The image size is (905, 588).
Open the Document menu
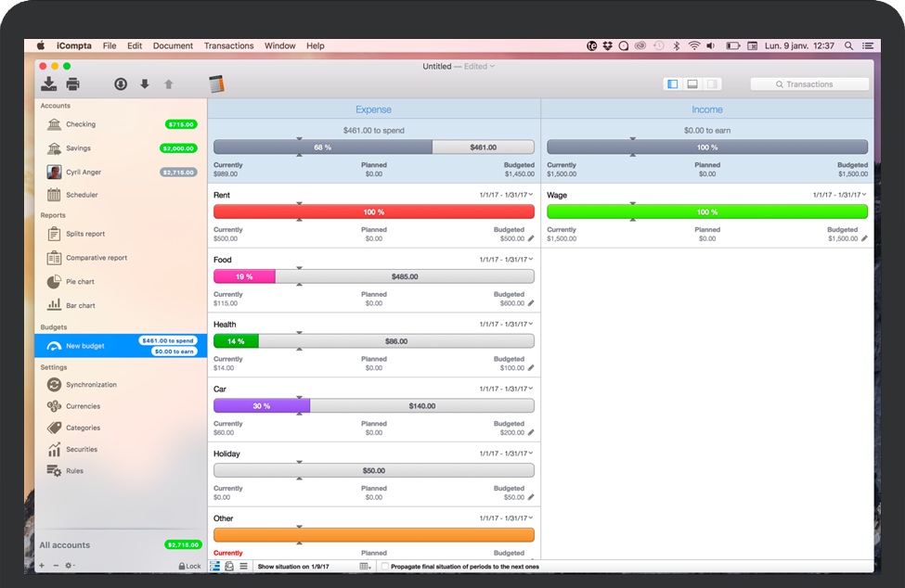pyautogui.click(x=173, y=45)
